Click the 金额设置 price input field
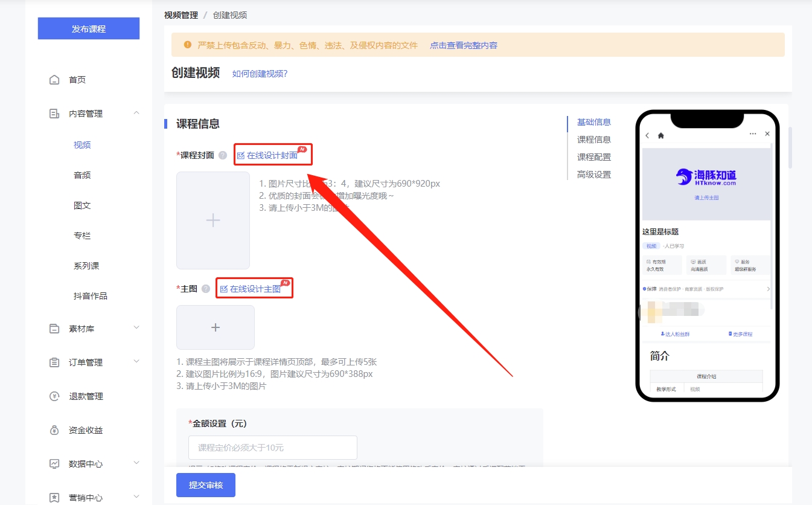812x505 pixels. tap(272, 448)
